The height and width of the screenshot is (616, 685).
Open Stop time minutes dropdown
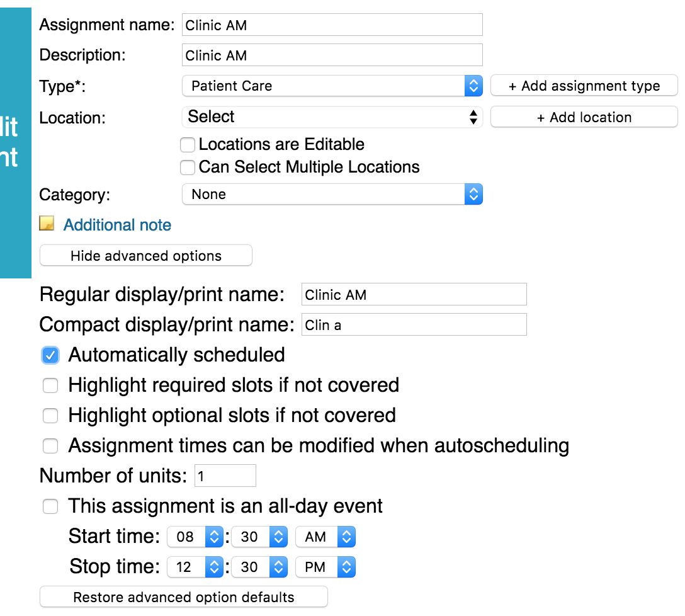click(x=259, y=567)
